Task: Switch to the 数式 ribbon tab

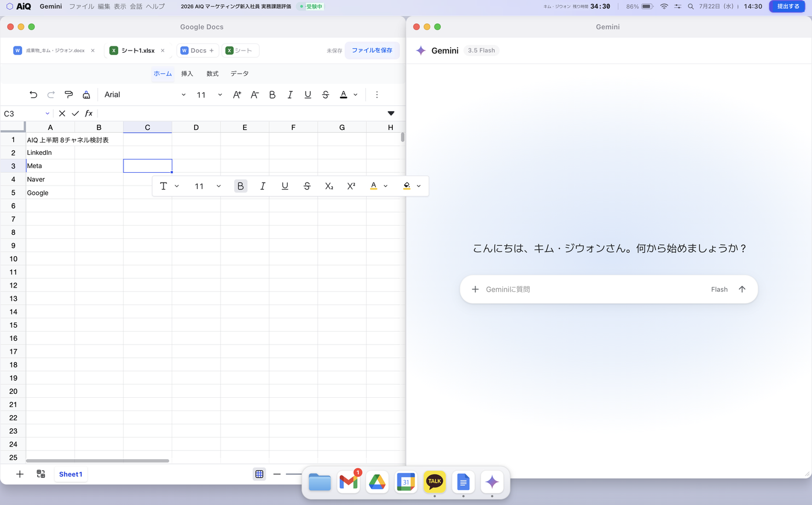Action: pos(213,74)
